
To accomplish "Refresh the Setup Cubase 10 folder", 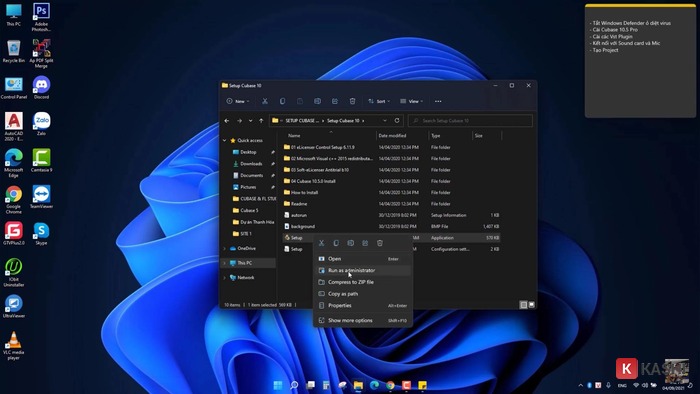I will pyautogui.click(x=397, y=120).
